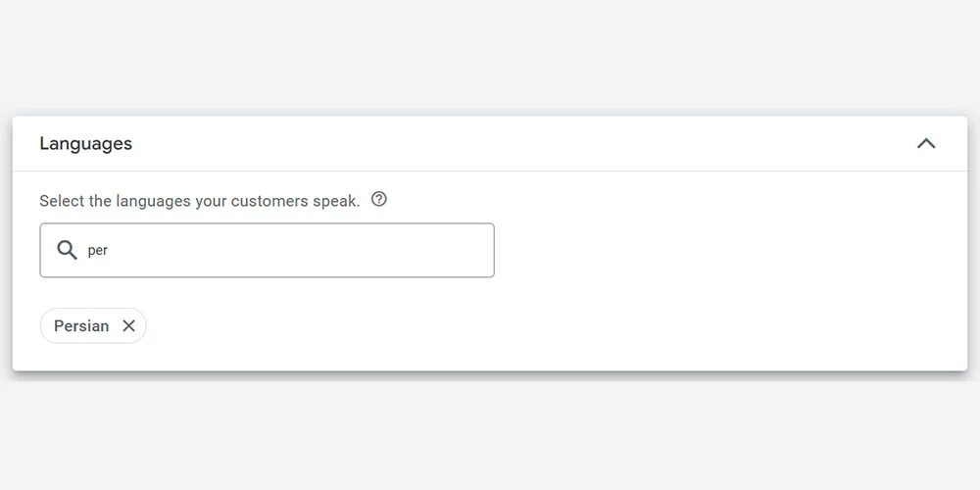Click the magnifying glass search icon
Screen dimensions: 980x490
coord(67,251)
